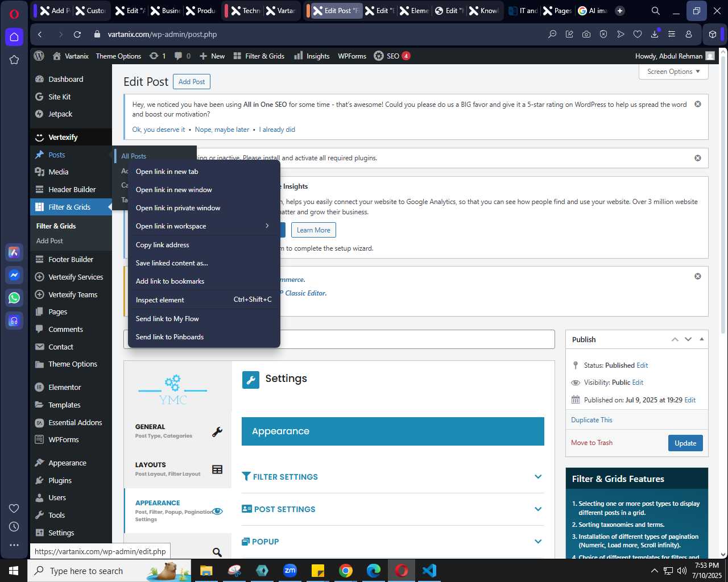
Task: Show hidden system tray icons
Action: click(x=654, y=571)
